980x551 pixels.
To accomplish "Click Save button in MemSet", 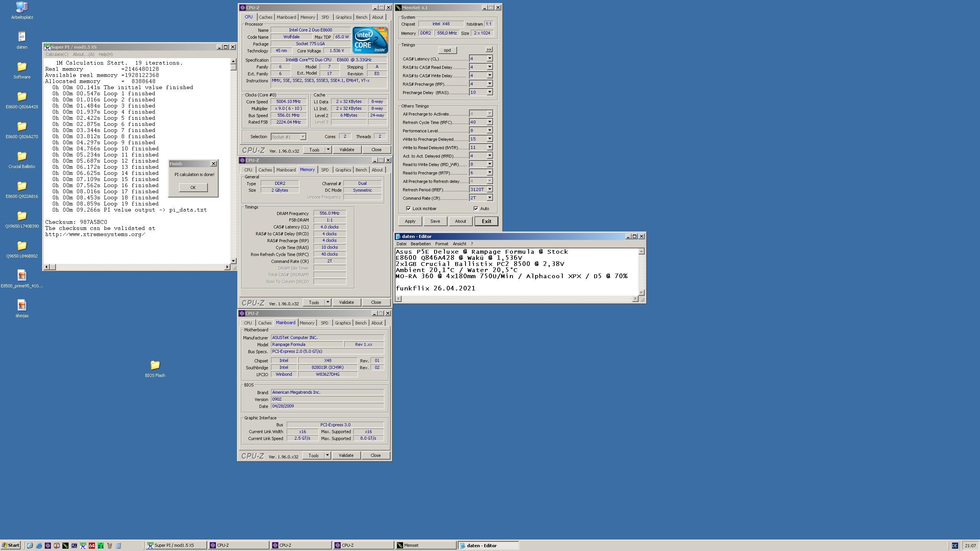I will pos(435,221).
